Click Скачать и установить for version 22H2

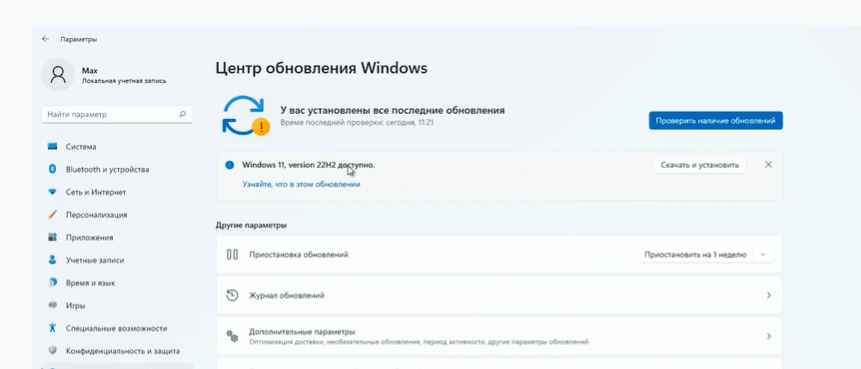click(700, 165)
